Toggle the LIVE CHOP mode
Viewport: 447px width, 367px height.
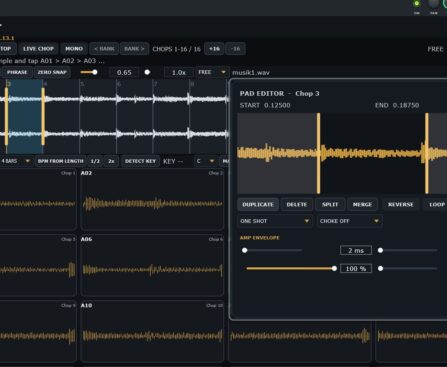38,49
